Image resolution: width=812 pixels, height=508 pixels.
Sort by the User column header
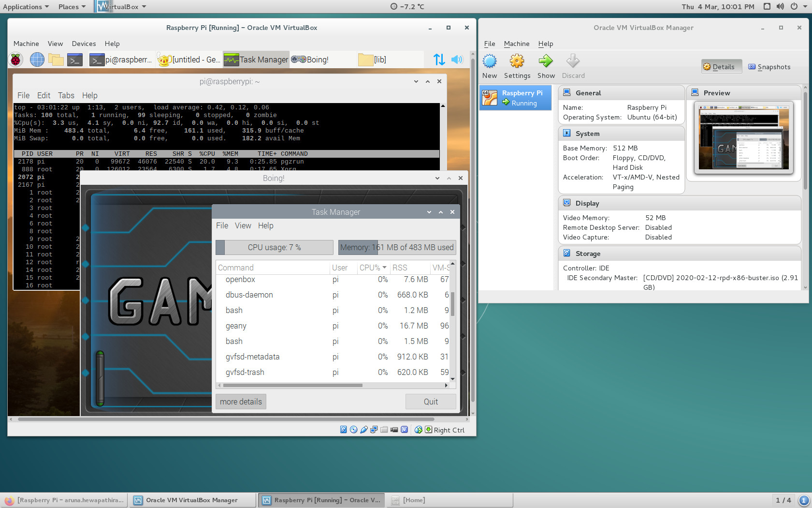[x=343, y=268]
